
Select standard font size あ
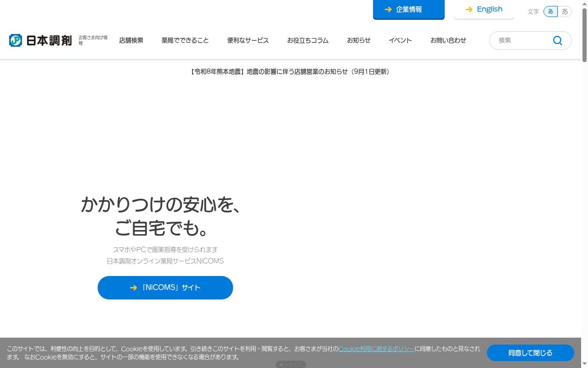pyautogui.click(x=550, y=11)
